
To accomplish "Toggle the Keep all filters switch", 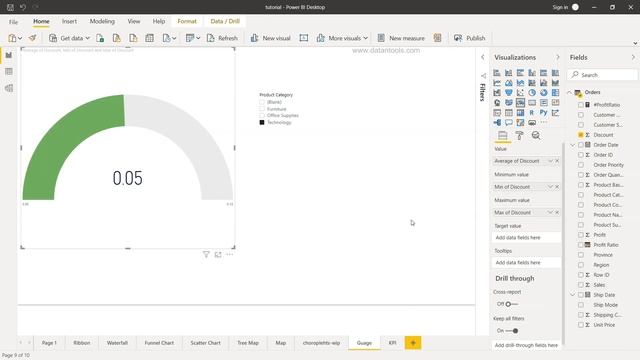I will click(x=512, y=331).
